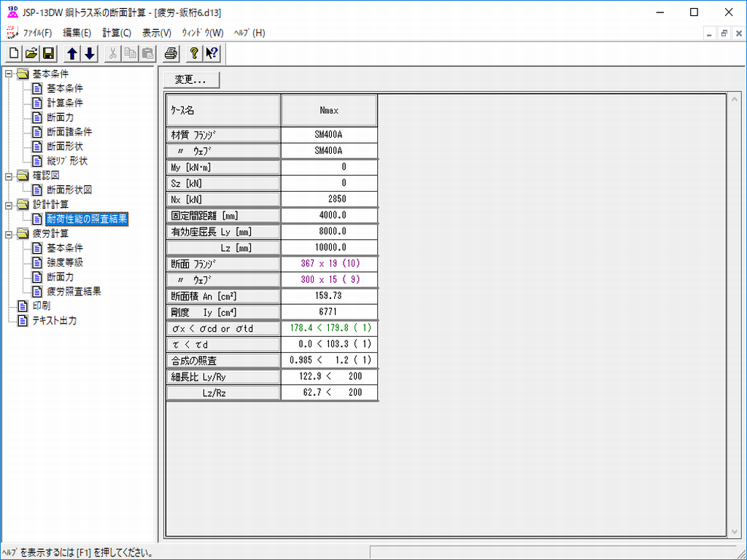Open the 計算(C) menu
Image resolution: width=747 pixels, height=560 pixels.
(x=117, y=33)
